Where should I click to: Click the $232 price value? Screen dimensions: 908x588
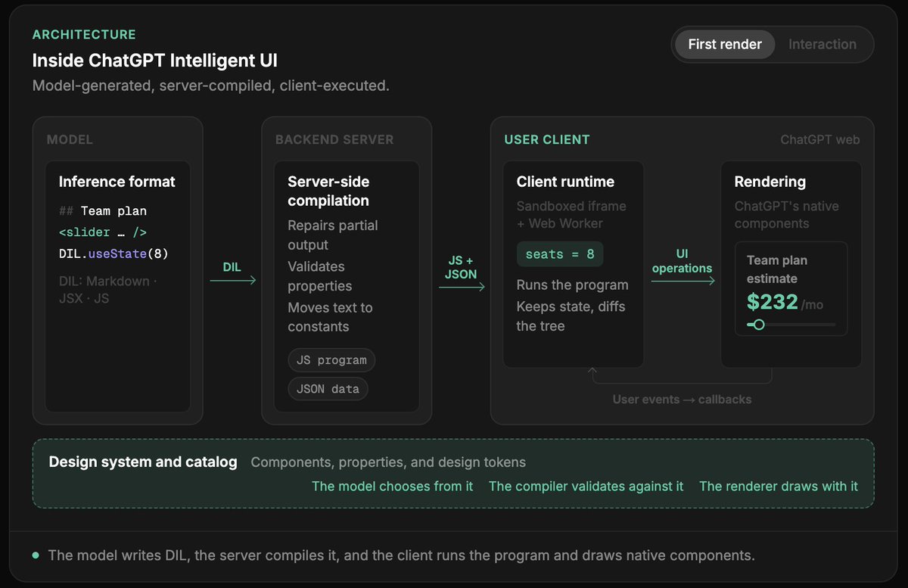(x=773, y=302)
